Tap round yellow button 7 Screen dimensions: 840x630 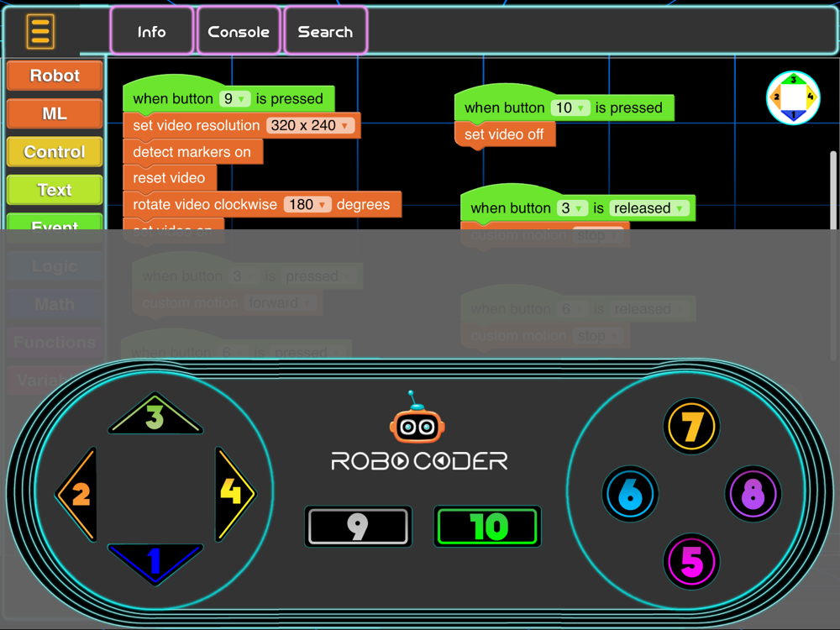691,427
